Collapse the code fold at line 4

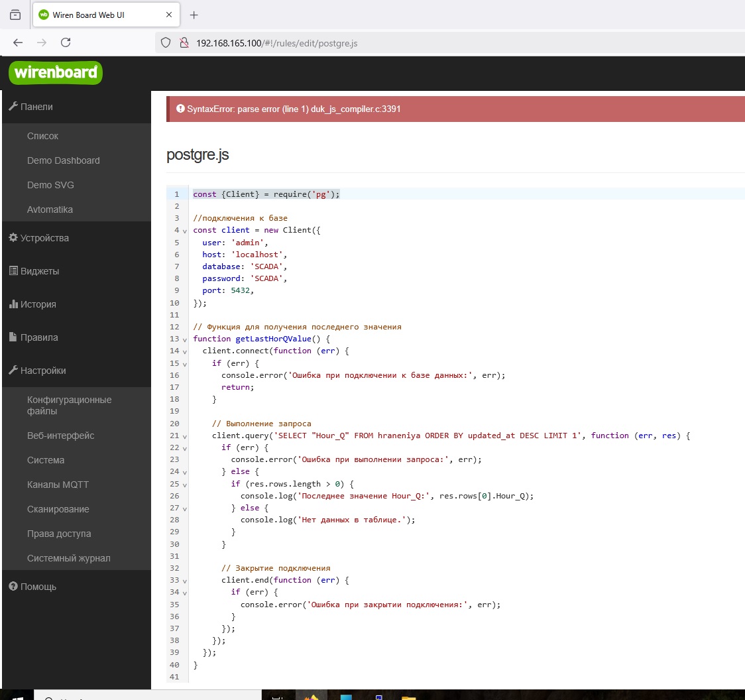[x=185, y=231]
